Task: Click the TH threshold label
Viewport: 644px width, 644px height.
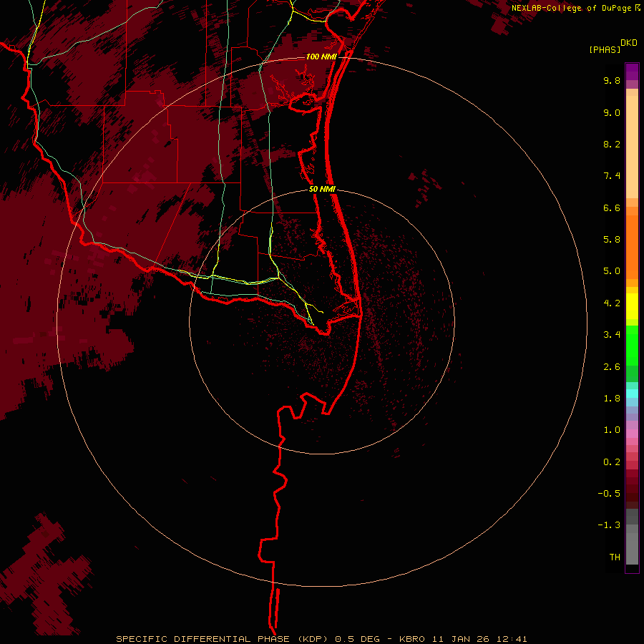Action: click(x=615, y=557)
